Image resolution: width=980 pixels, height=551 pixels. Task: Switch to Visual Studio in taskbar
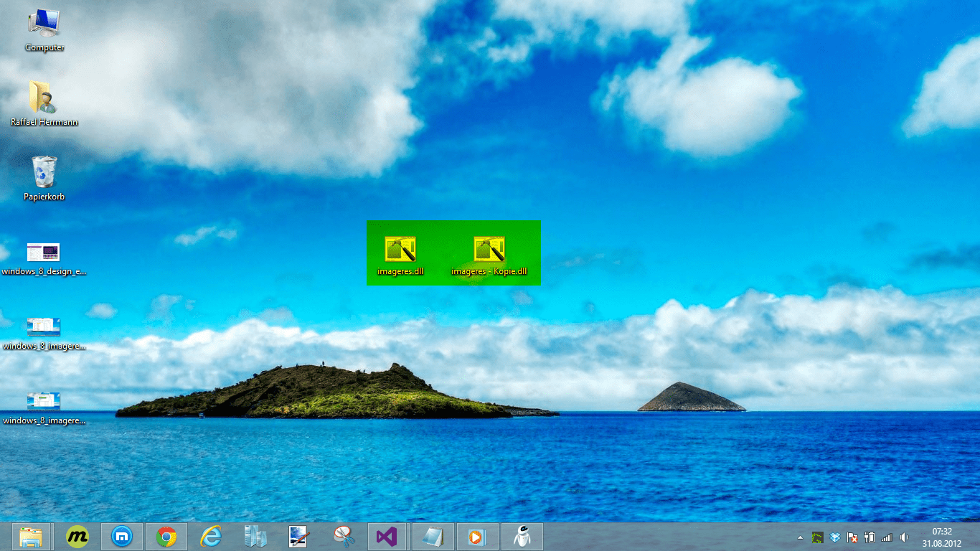pos(387,537)
